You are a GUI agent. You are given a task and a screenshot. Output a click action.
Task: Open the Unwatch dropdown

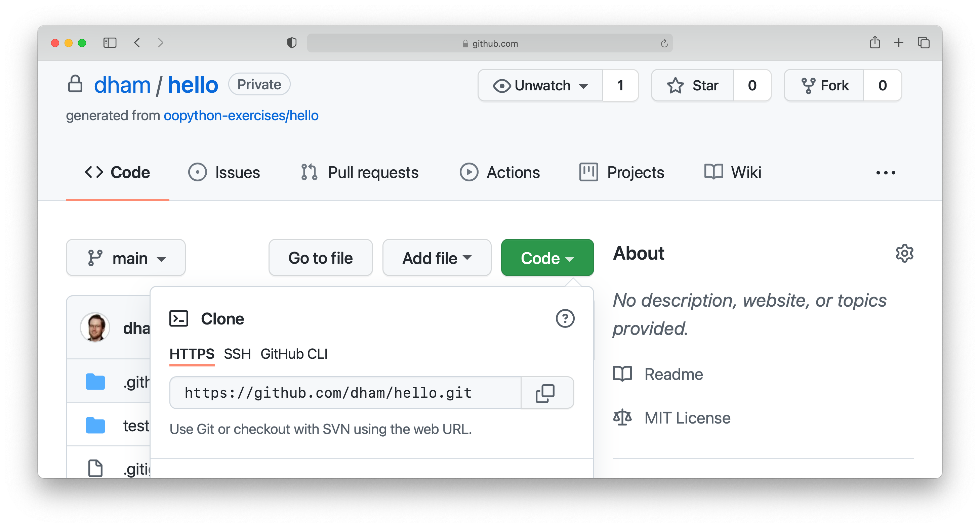pyautogui.click(x=540, y=85)
